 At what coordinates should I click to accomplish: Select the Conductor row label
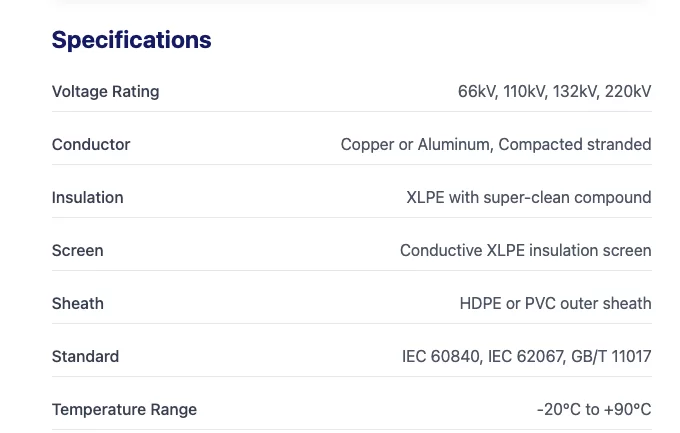pos(91,145)
